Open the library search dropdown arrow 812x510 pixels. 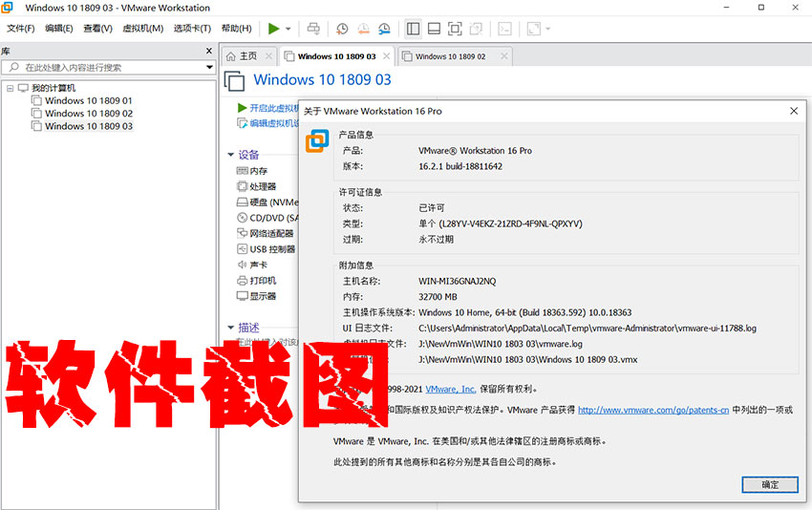209,67
